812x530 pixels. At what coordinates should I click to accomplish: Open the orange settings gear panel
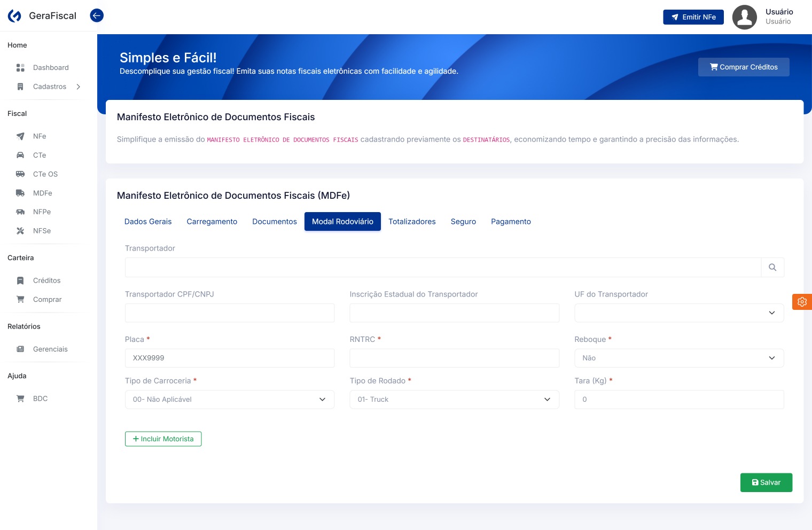[x=802, y=302]
